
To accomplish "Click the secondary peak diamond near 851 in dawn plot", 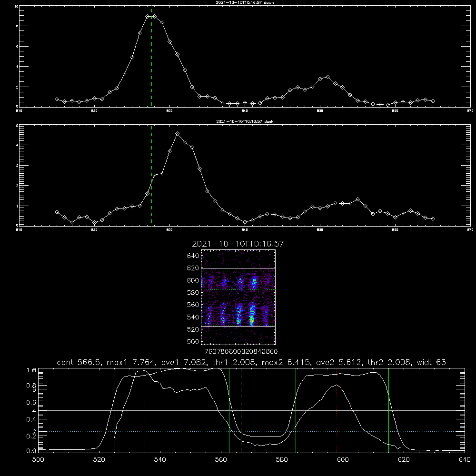I will (327, 77).
